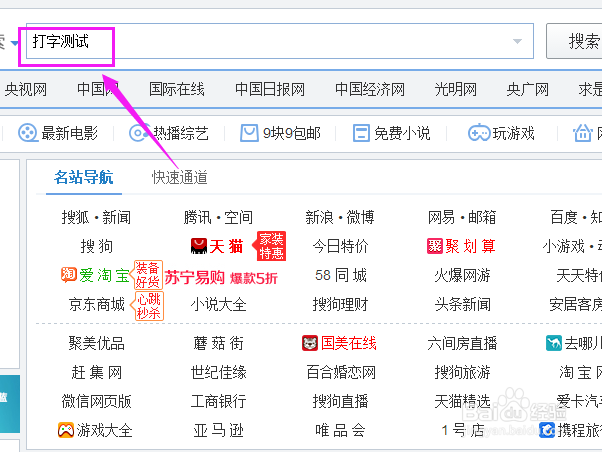Open the 央视网 link
Image resolution: width=602 pixels, height=452 pixels.
click(x=26, y=89)
